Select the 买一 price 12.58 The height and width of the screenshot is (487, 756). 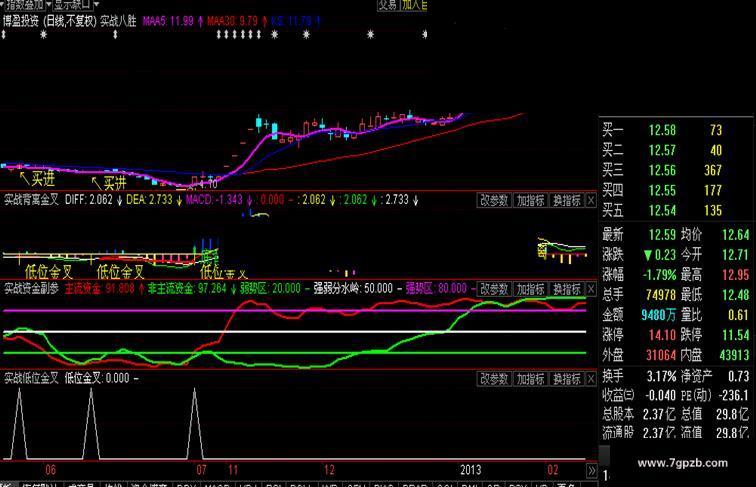tap(662, 130)
